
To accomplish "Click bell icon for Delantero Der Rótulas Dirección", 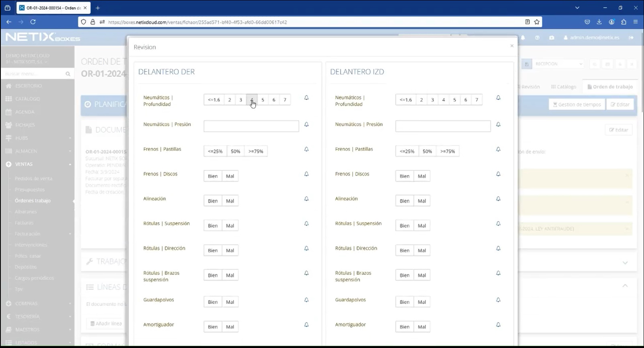I will pos(307,248).
